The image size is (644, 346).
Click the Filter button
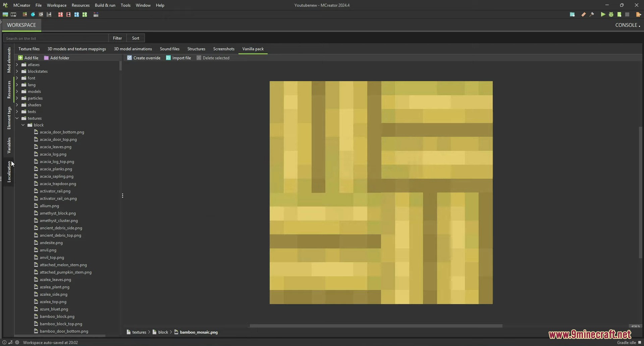[x=117, y=38]
